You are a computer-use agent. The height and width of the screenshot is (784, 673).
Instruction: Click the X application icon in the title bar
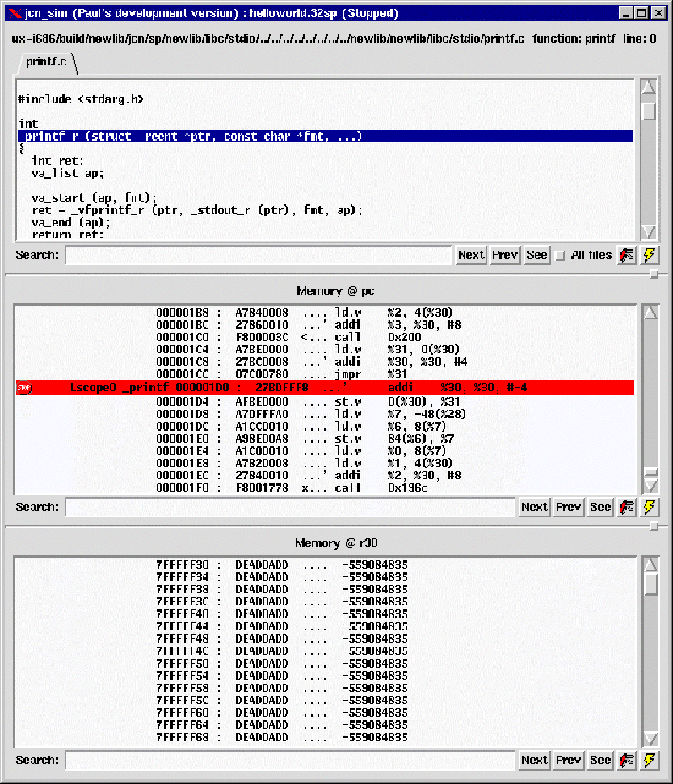click(x=14, y=14)
